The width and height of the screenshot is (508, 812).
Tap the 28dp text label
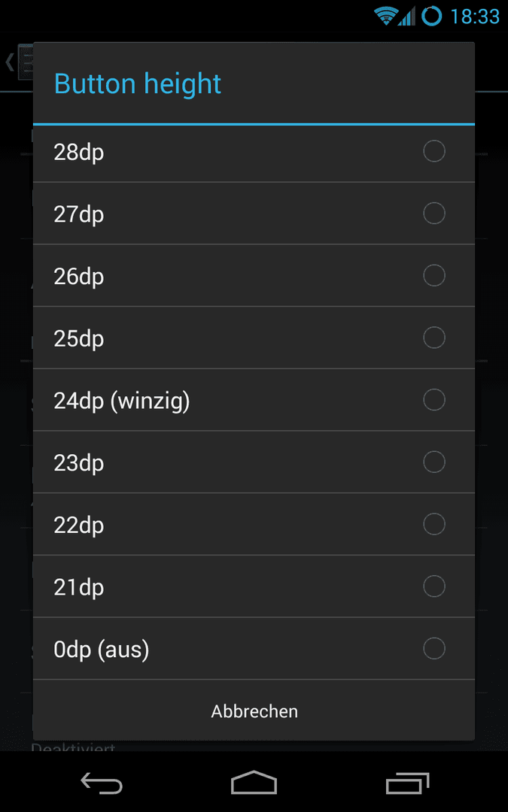79,153
